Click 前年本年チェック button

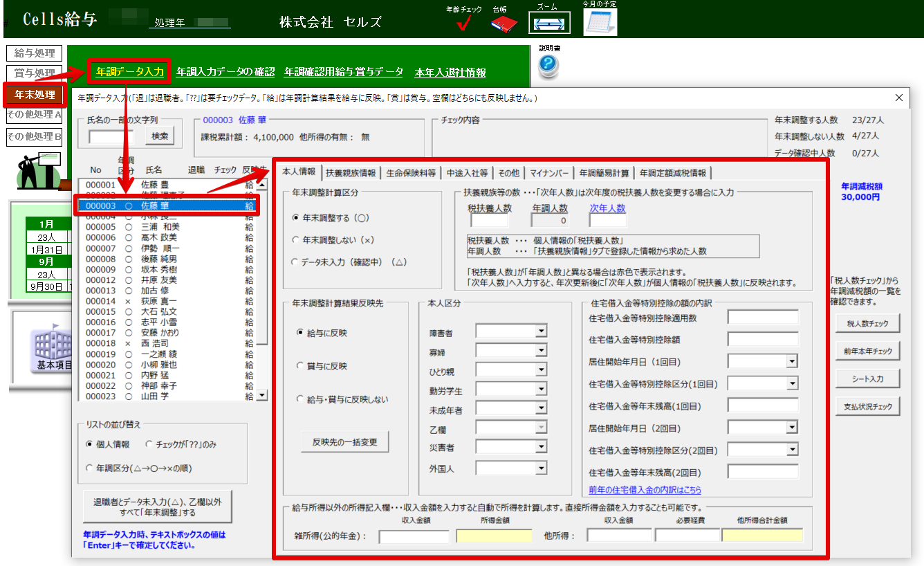point(867,351)
